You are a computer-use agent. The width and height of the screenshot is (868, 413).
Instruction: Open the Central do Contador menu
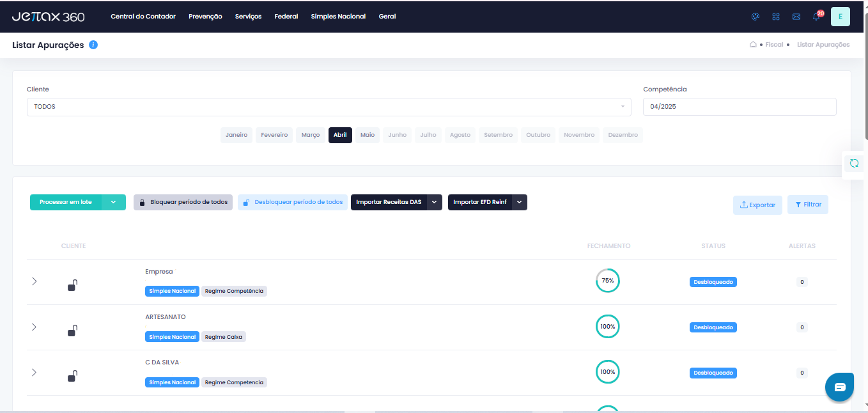click(x=143, y=17)
